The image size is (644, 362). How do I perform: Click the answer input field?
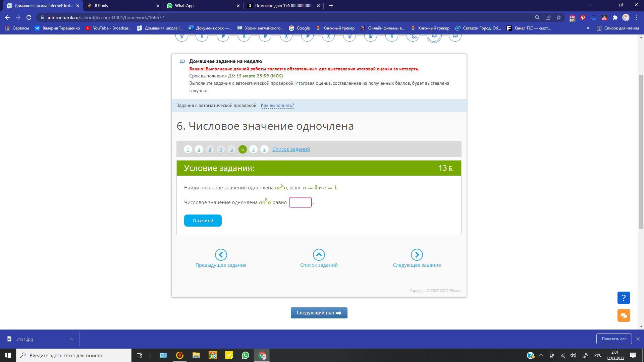click(x=300, y=202)
